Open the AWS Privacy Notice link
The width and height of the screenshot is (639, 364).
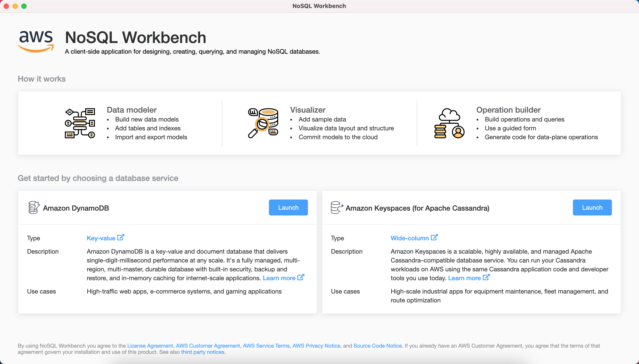point(316,346)
